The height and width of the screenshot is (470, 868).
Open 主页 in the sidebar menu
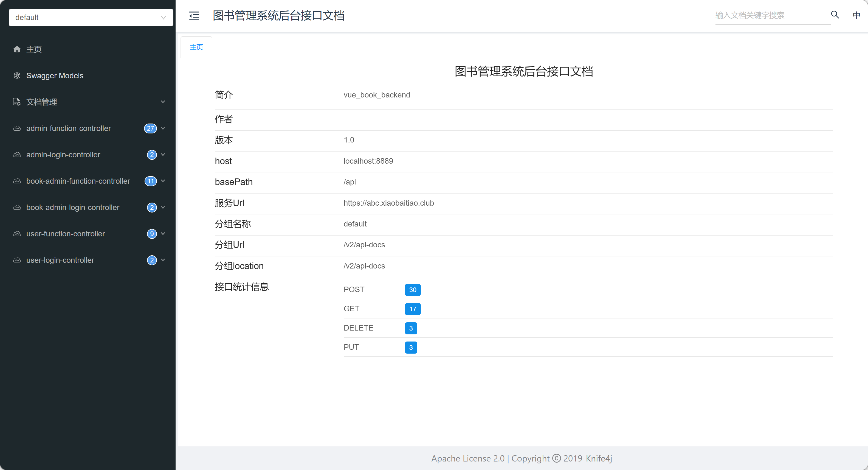click(x=88, y=49)
